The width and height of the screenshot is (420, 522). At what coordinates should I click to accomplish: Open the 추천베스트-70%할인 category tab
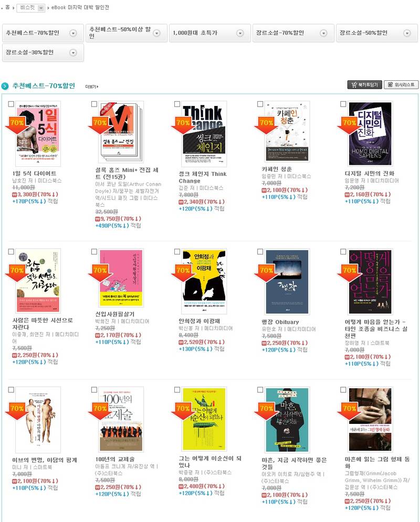click(43, 33)
